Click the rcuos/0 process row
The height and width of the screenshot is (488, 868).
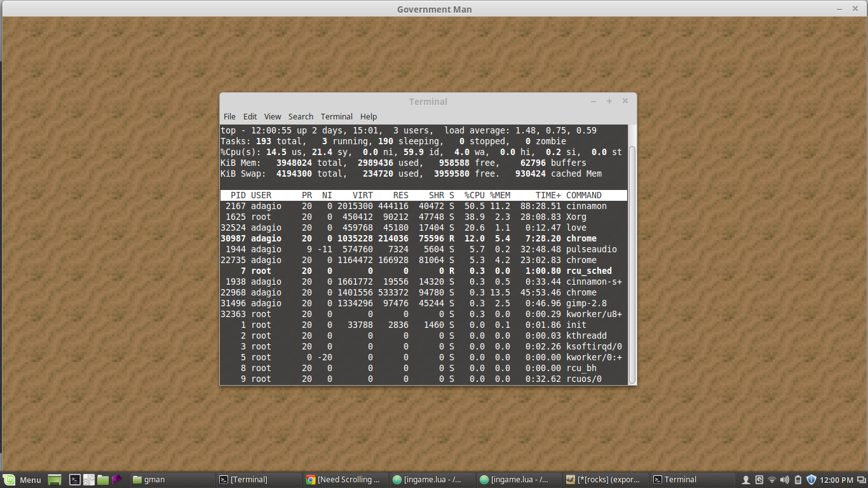click(x=424, y=379)
